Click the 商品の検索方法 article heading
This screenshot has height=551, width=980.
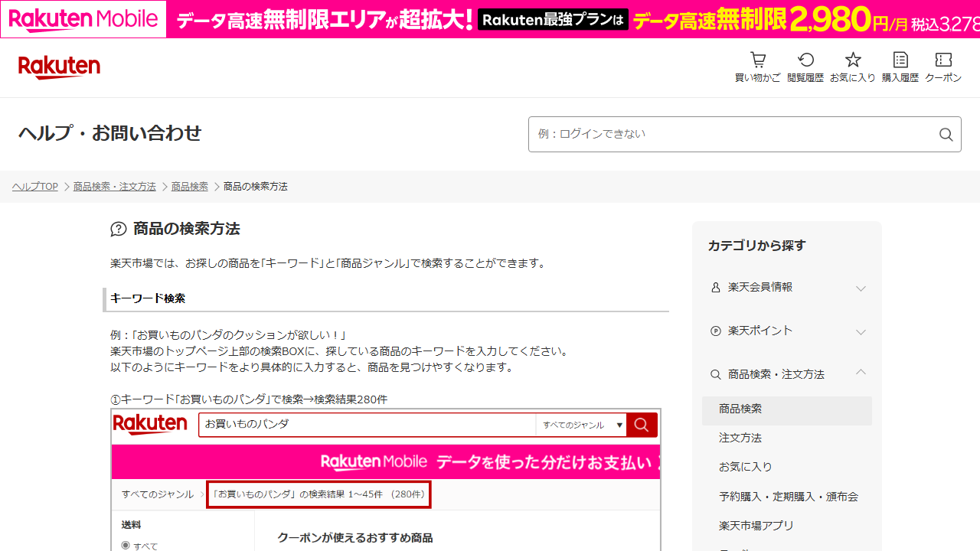click(x=187, y=229)
